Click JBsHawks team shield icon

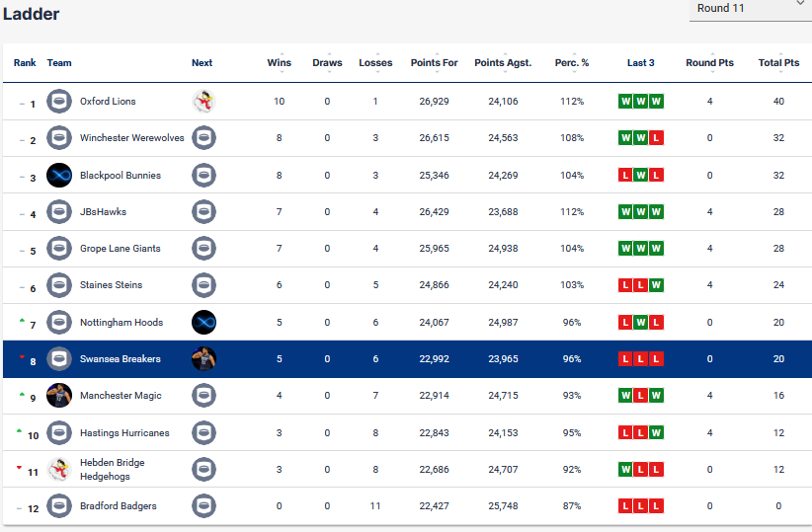click(x=59, y=211)
